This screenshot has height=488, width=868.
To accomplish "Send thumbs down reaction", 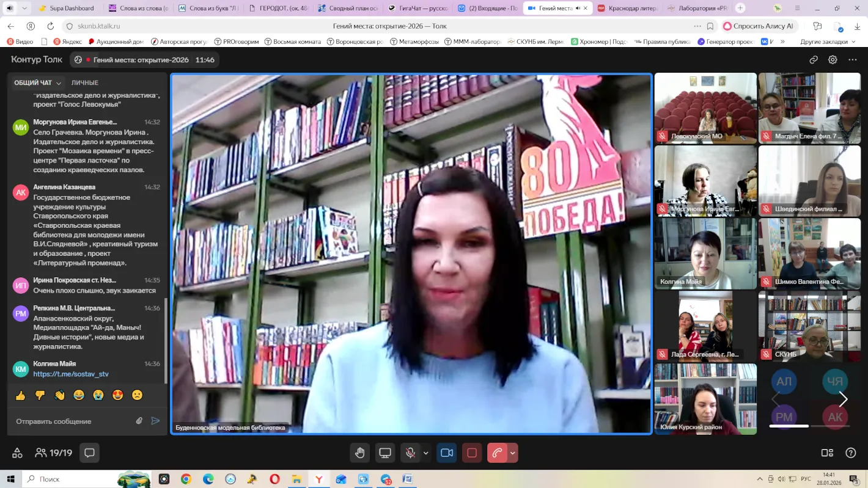I will click(40, 395).
